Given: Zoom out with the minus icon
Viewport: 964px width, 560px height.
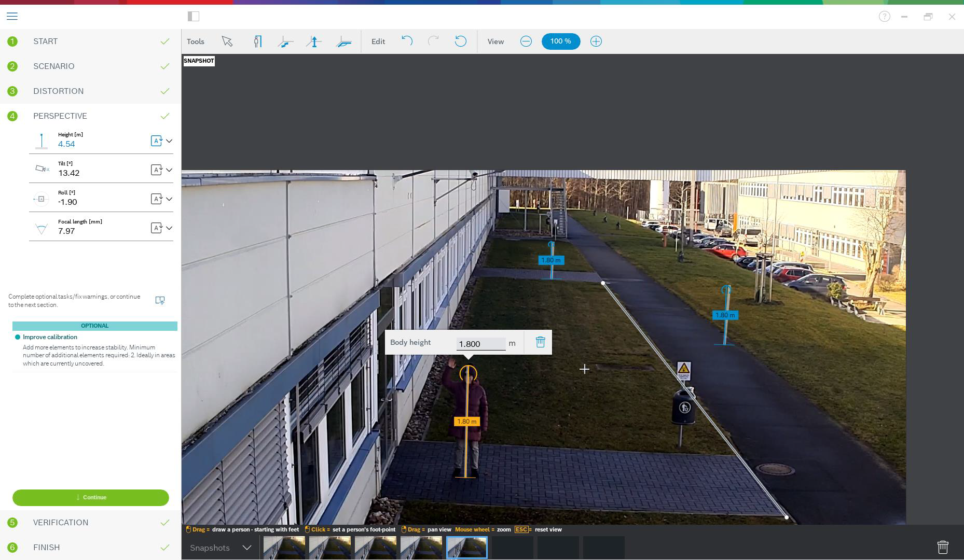Looking at the screenshot, I should coord(526,41).
